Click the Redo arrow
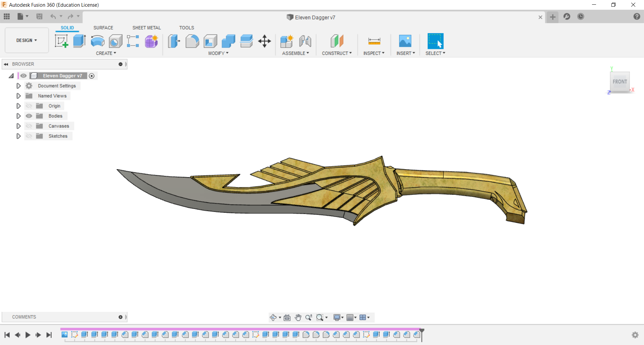This screenshot has height=345, width=644. coord(70,16)
